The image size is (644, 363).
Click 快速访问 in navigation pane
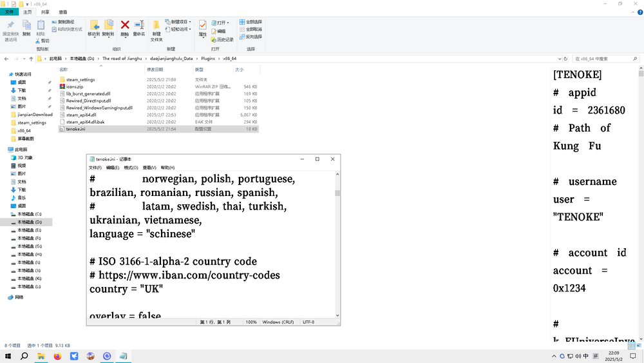click(23, 74)
